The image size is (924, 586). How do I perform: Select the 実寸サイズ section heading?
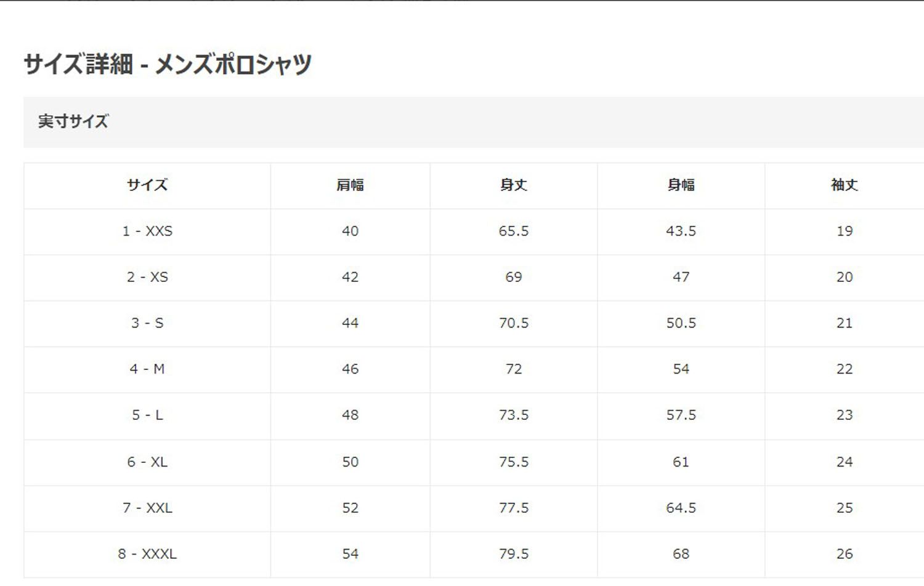click(73, 121)
